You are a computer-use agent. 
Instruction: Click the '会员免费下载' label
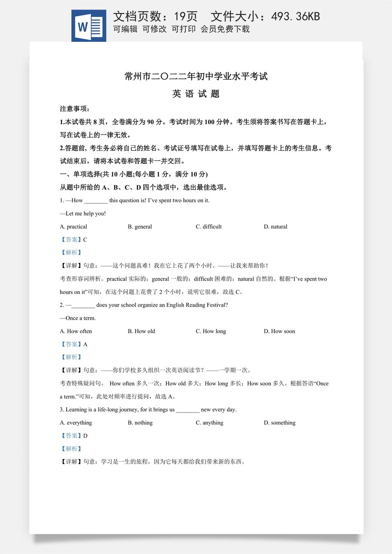(x=225, y=29)
